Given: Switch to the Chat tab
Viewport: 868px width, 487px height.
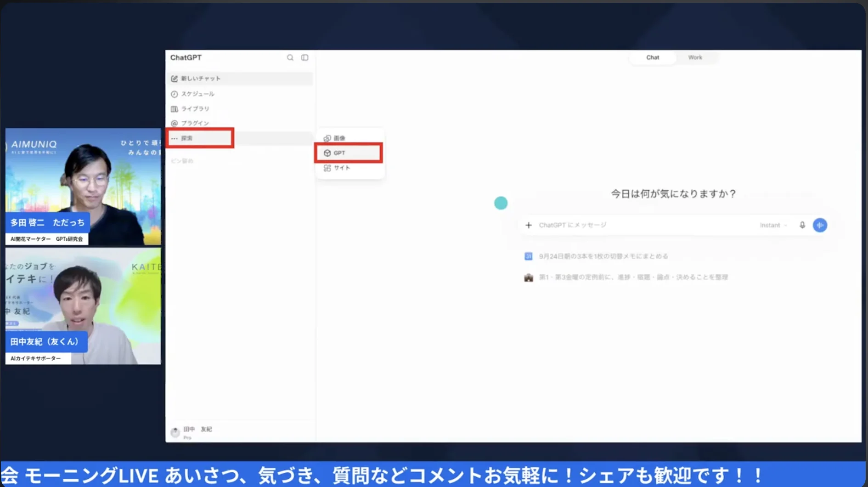Looking at the screenshot, I should 653,57.
